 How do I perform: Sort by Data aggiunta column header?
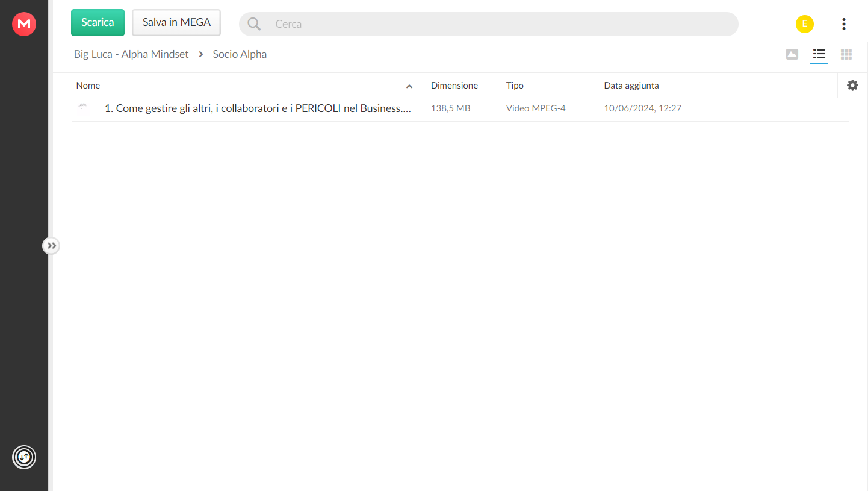pos(631,86)
